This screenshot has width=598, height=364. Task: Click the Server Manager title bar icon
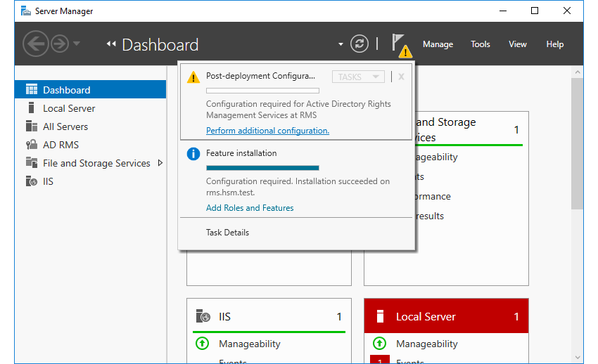26,11
